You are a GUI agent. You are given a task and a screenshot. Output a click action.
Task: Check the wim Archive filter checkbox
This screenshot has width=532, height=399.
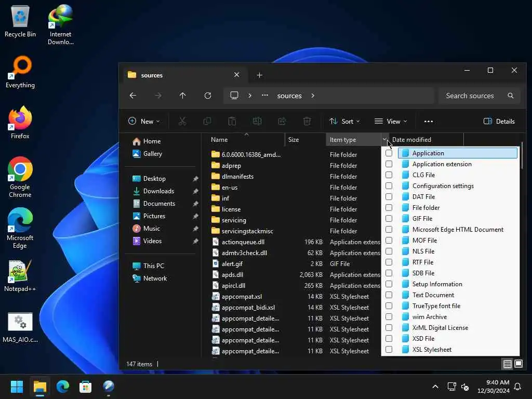(389, 317)
